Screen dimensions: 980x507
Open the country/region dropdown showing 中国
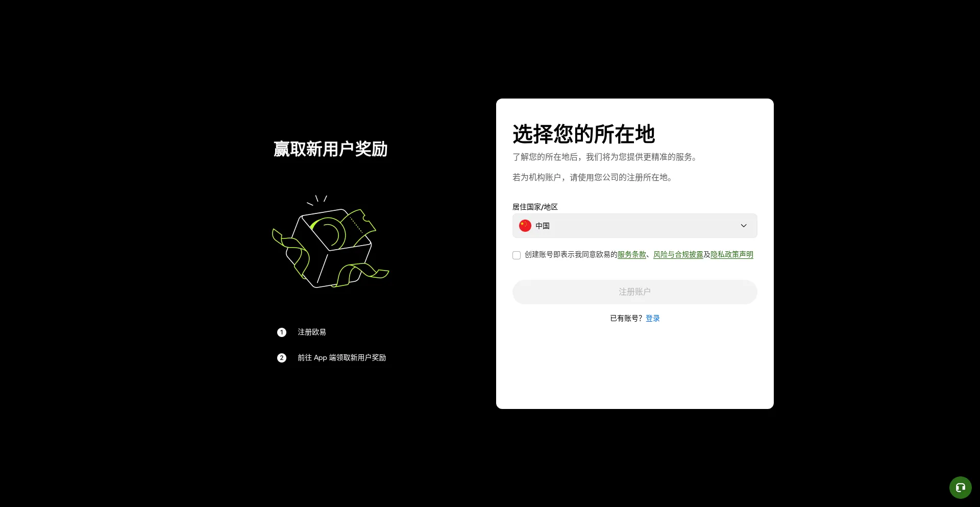[634, 226]
